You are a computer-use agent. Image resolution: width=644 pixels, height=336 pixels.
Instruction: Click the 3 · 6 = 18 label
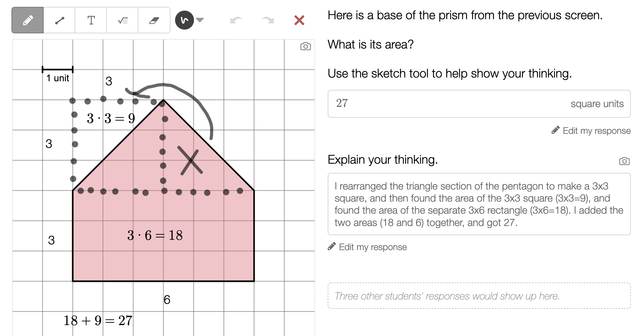(x=155, y=235)
